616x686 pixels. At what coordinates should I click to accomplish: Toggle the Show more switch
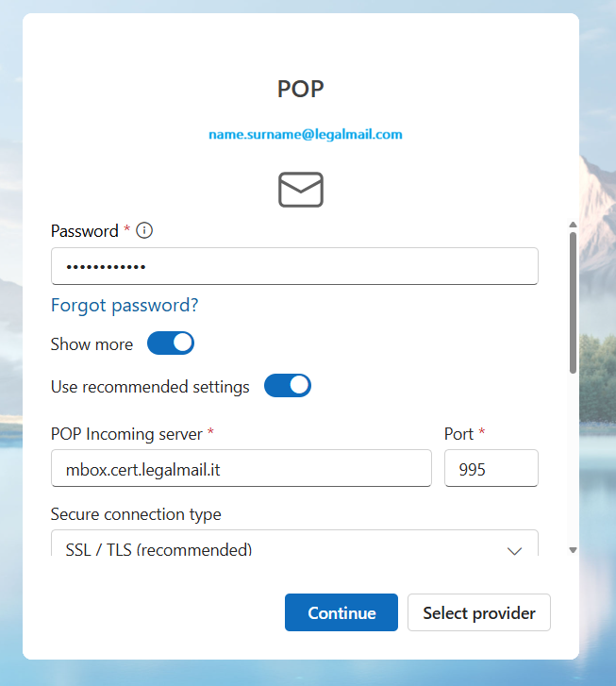coord(171,343)
